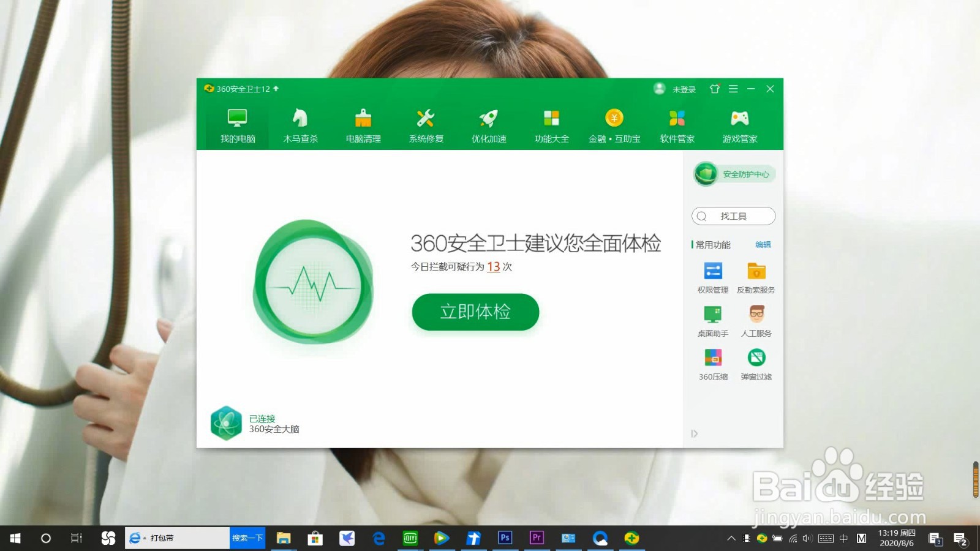Click the 找工具 search field

tap(733, 216)
